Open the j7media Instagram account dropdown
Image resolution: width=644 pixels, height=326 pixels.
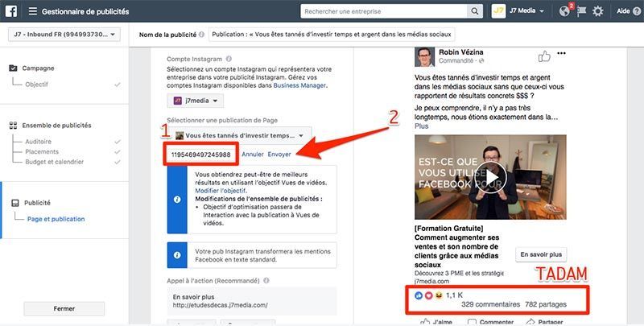[x=195, y=101]
